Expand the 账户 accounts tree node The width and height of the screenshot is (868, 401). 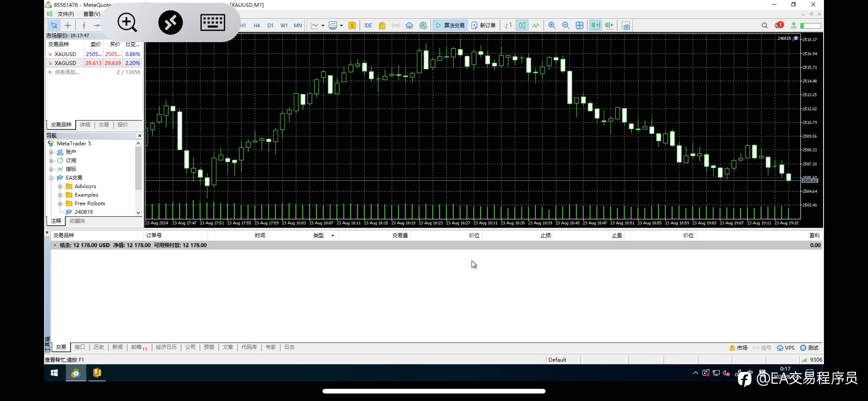pos(51,152)
